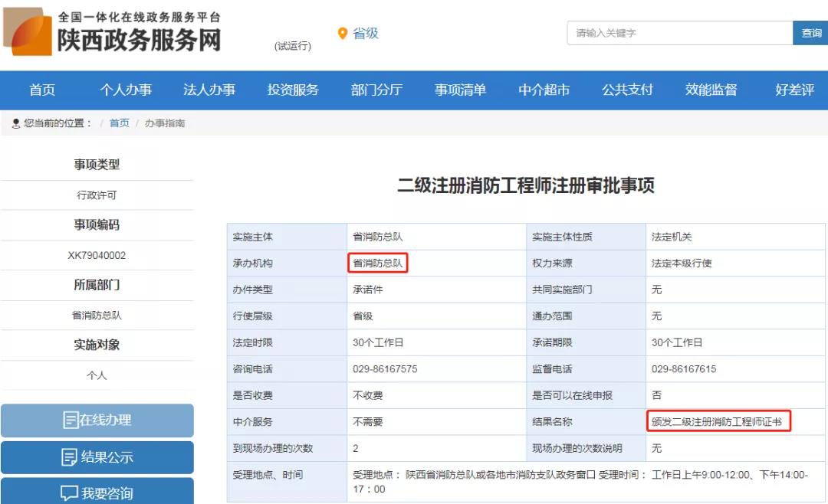Select 效能监督 in the top menu

[x=711, y=90]
